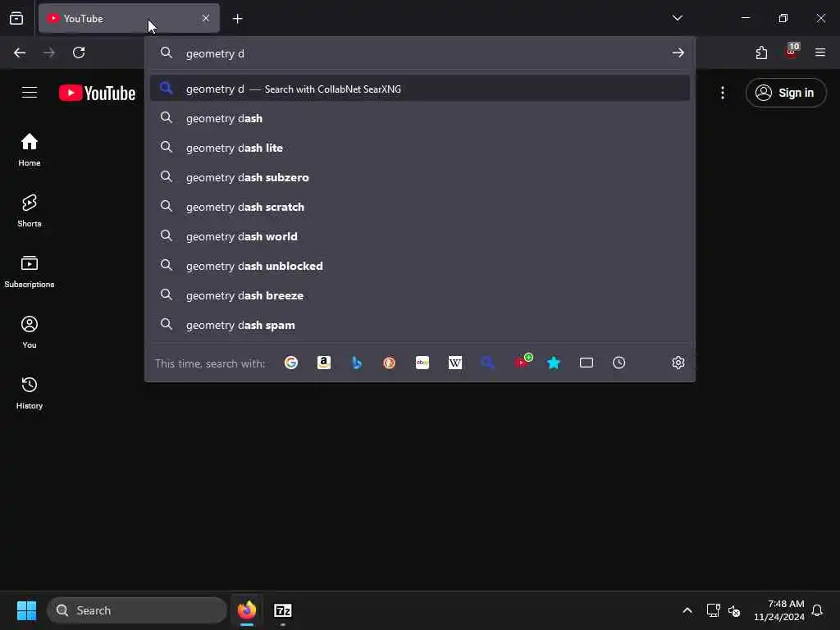Screen dimensions: 840x630
Task: Click the muted volume tray icon
Action: (x=734, y=610)
